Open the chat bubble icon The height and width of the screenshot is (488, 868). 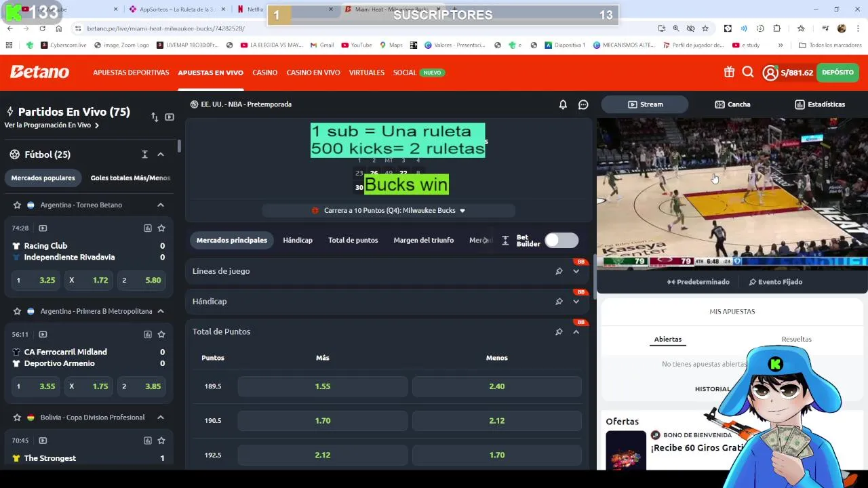pyautogui.click(x=583, y=104)
